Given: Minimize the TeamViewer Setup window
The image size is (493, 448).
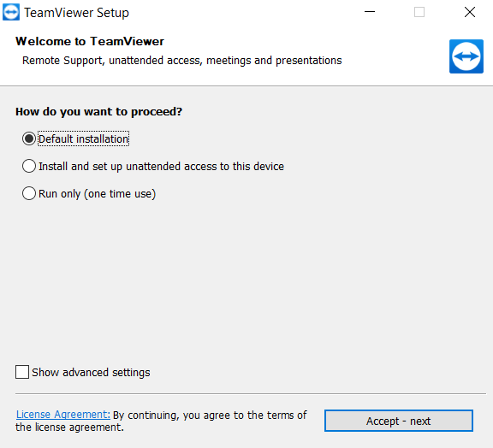Looking at the screenshot, I should pos(370,12).
